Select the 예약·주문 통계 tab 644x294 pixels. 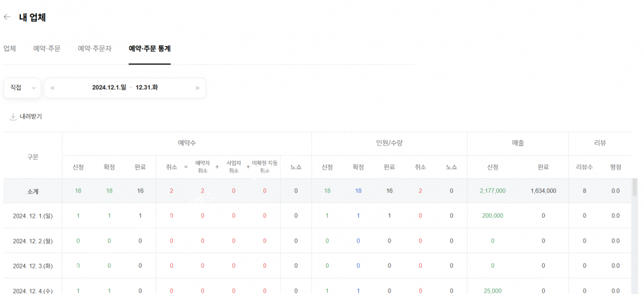pyautogui.click(x=150, y=49)
